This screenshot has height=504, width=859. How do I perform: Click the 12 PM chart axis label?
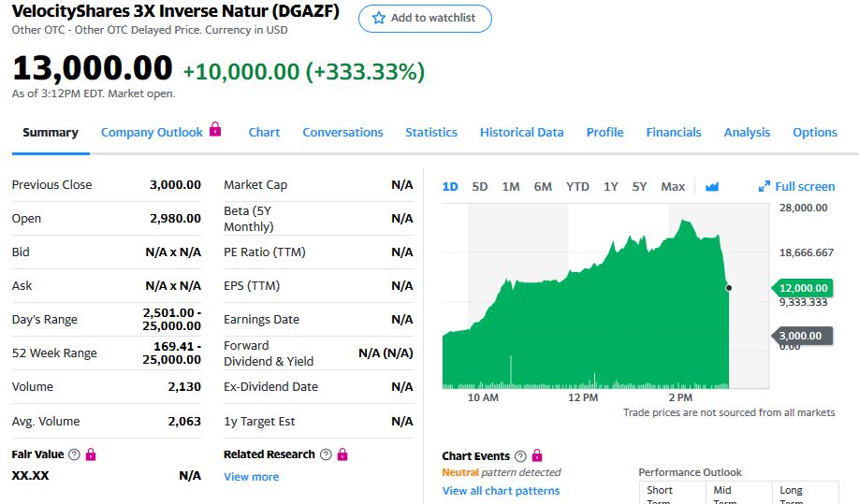point(583,397)
